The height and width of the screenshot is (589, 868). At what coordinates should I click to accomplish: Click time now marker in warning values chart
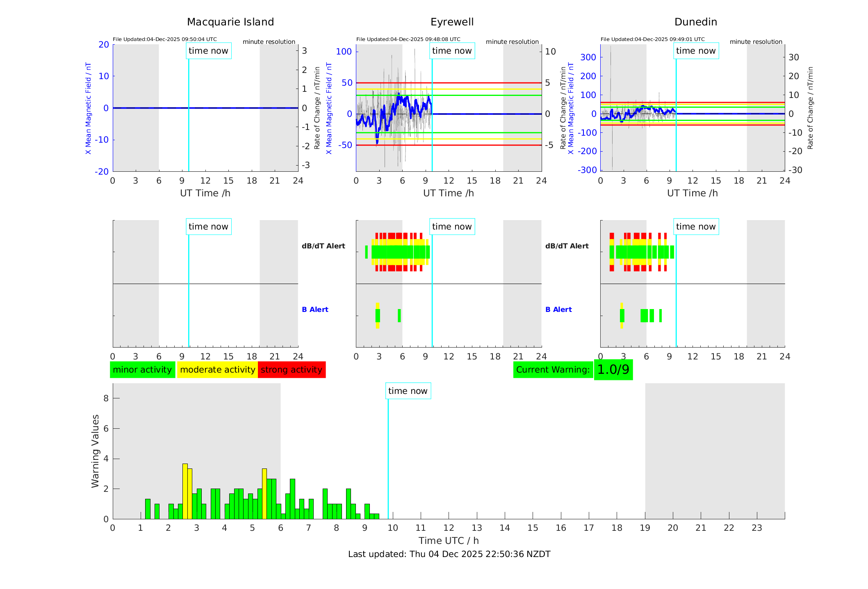click(x=408, y=391)
